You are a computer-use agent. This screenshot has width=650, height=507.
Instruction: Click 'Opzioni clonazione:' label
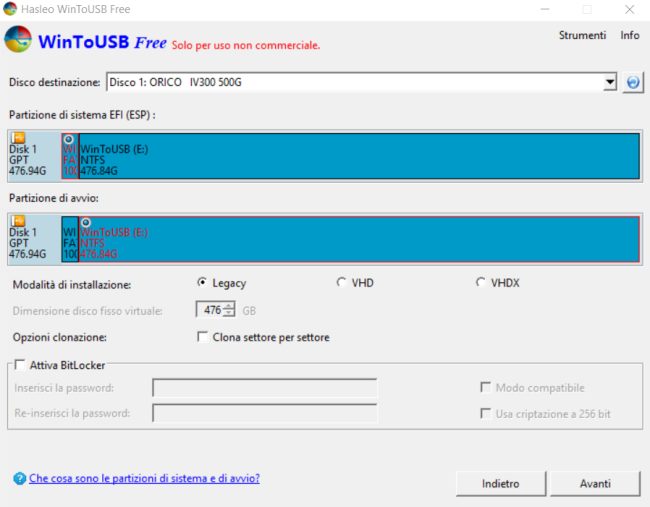[x=60, y=337]
